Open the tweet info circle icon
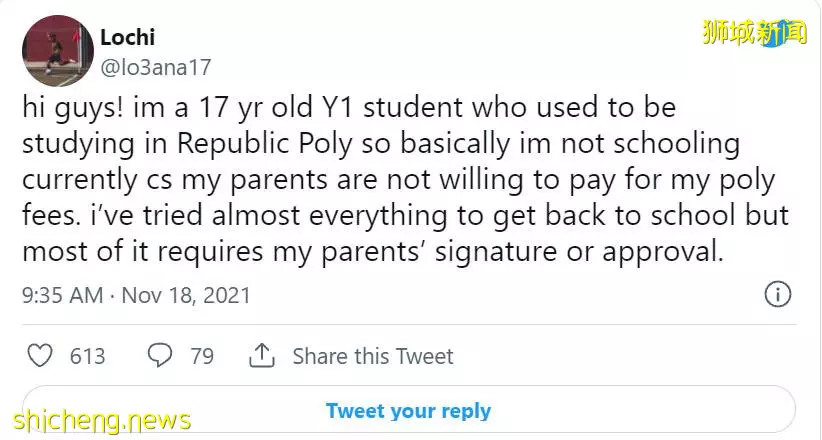The image size is (822, 440). click(777, 295)
